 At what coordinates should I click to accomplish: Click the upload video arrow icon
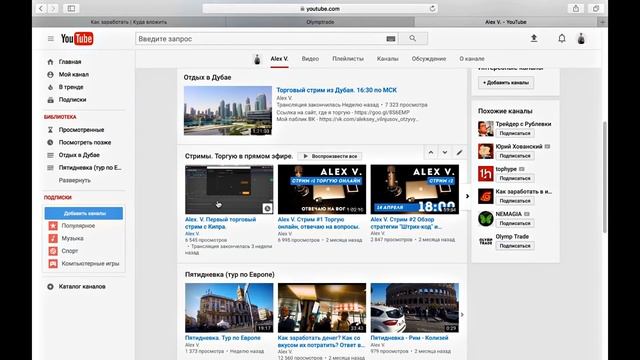coord(533,38)
